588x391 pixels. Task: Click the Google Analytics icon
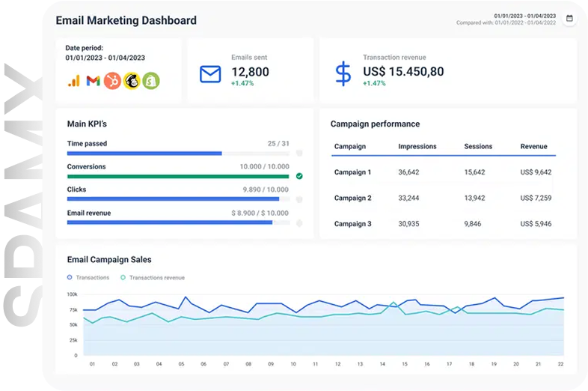pyautogui.click(x=74, y=80)
